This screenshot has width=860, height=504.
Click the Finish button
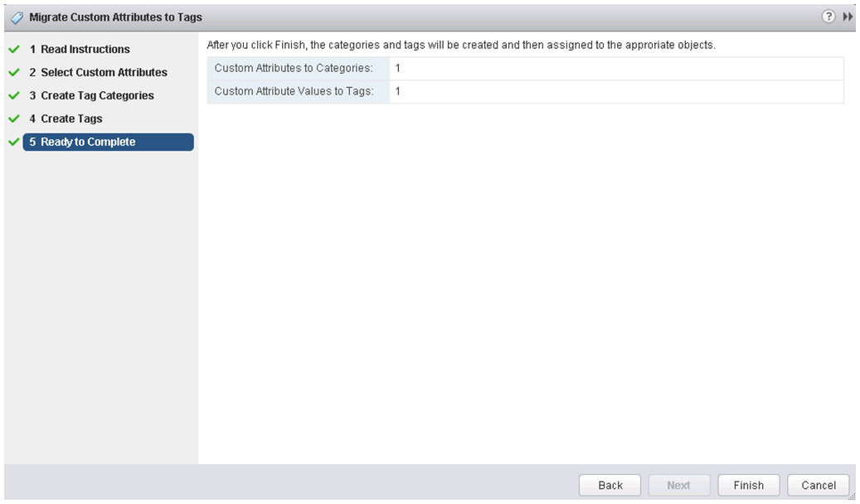click(x=749, y=486)
